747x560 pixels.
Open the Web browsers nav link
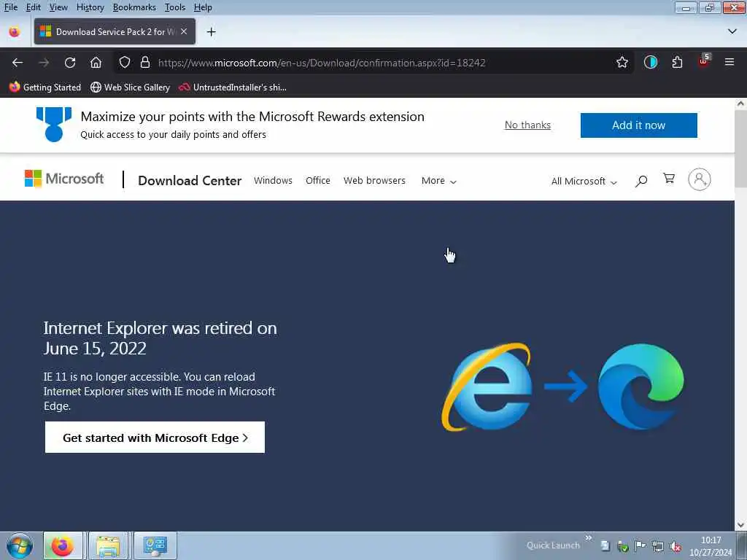pyautogui.click(x=374, y=181)
